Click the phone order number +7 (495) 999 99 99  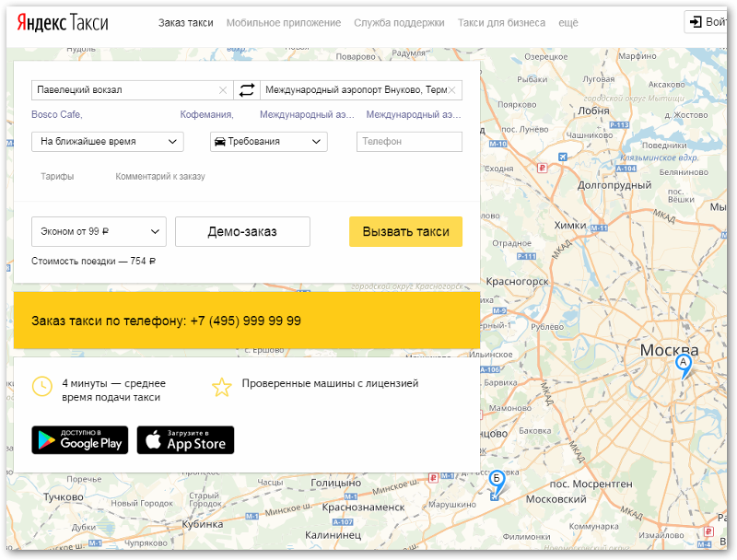[245, 321]
